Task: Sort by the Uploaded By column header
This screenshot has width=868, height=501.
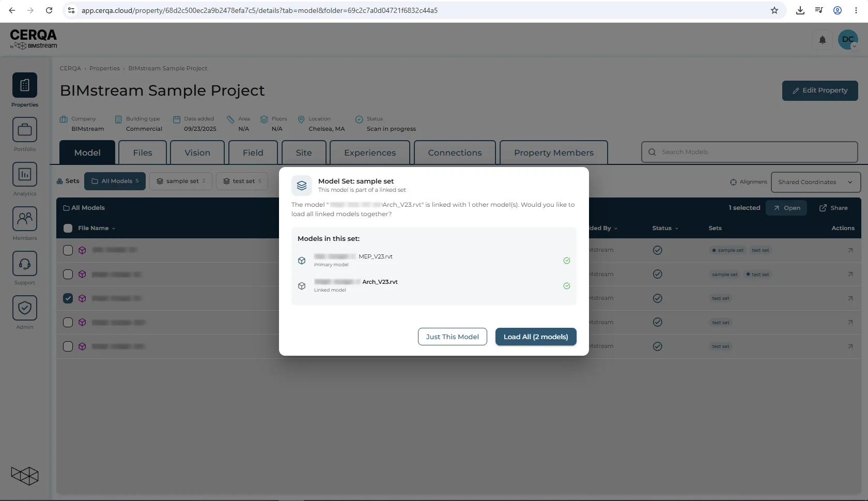Action: click(x=603, y=228)
